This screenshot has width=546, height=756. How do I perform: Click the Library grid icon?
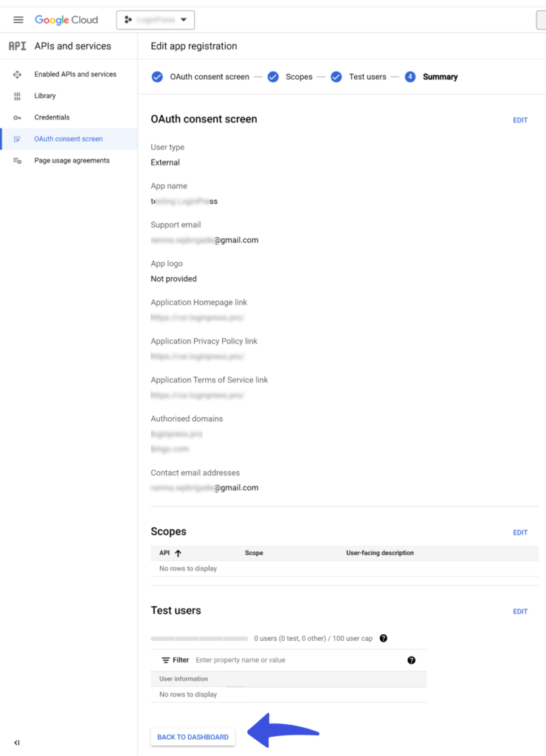pos(18,96)
